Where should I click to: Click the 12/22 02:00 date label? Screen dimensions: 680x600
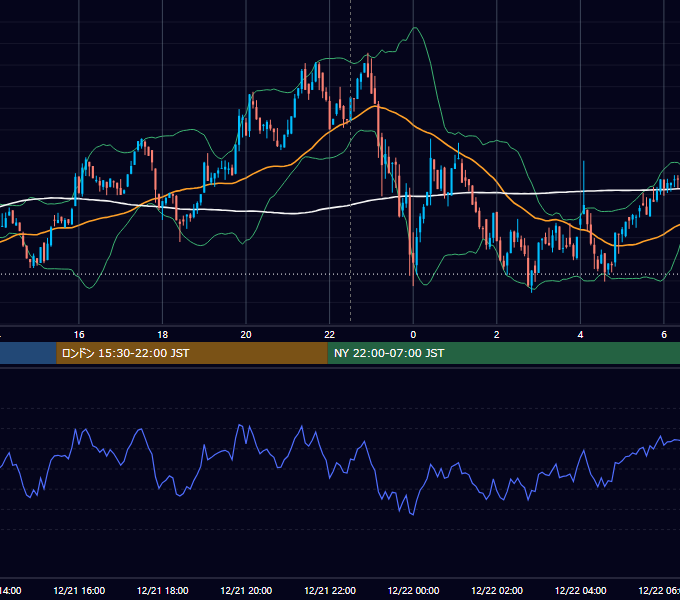pyautogui.click(x=497, y=590)
